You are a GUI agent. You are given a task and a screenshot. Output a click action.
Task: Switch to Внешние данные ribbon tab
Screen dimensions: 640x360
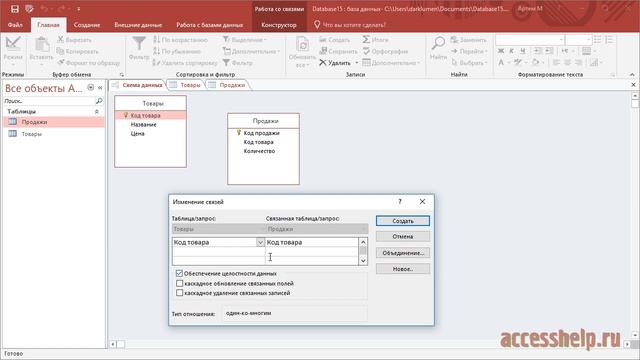138,25
